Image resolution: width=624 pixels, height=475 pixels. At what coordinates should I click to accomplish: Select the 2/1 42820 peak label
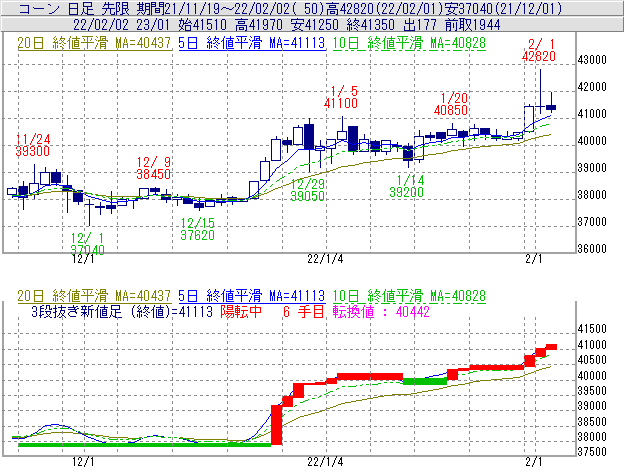coord(538,50)
